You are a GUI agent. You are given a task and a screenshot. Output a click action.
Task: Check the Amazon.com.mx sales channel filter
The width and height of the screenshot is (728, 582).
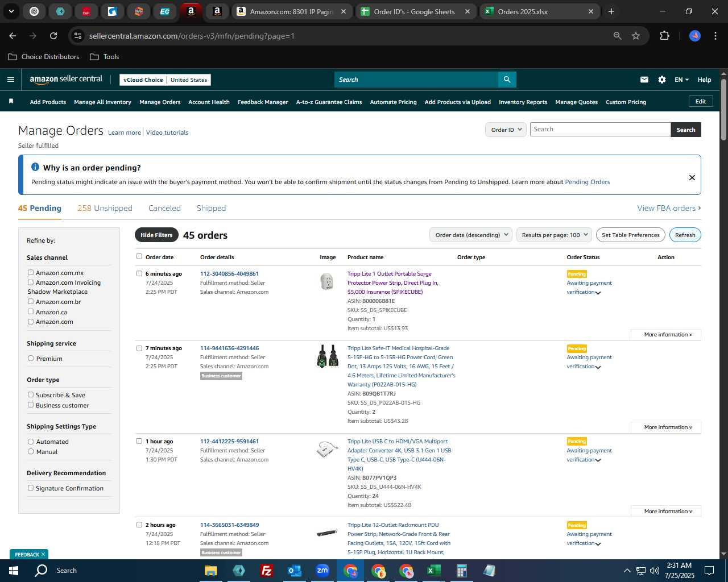click(x=31, y=272)
